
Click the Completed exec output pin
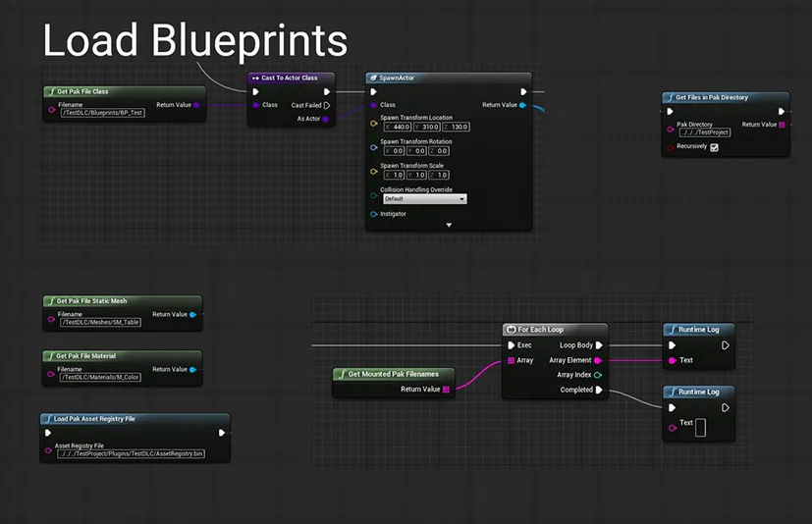[x=599, y=390]
